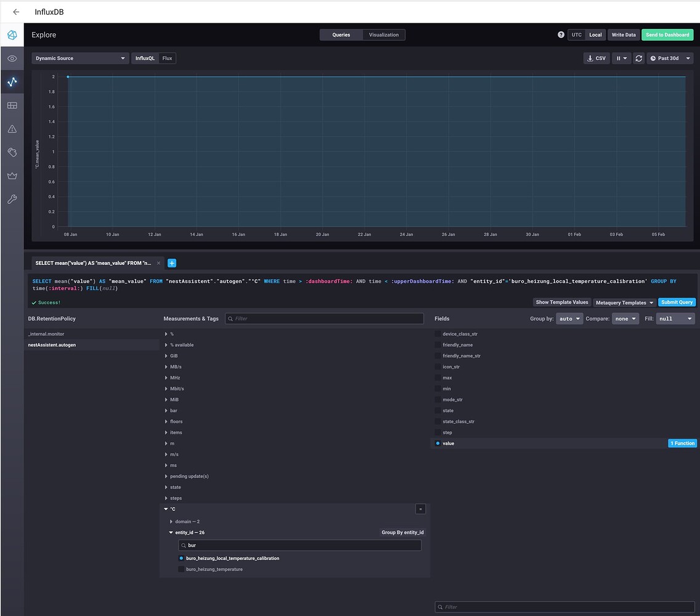Screen dimensions: 700x616
Task: Open the Past 30d time range dropdown
Action: [x=670, y=58]
